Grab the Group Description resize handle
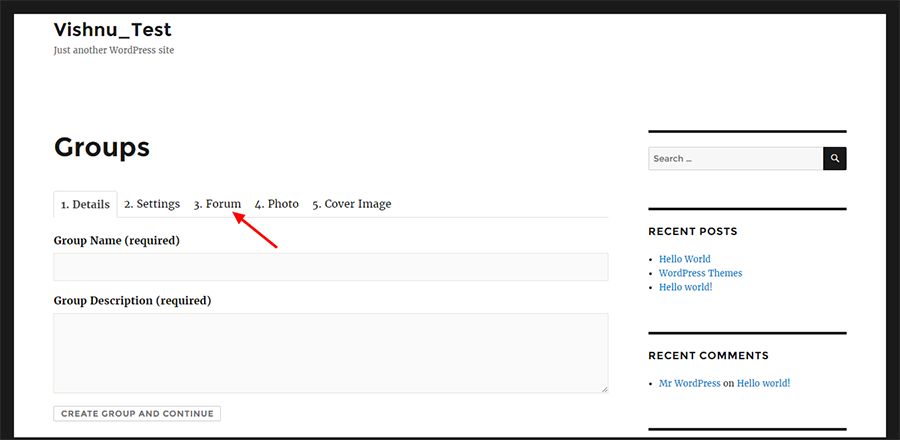The height and width of the screenshot is (440, 900). [x=604, y=389]
